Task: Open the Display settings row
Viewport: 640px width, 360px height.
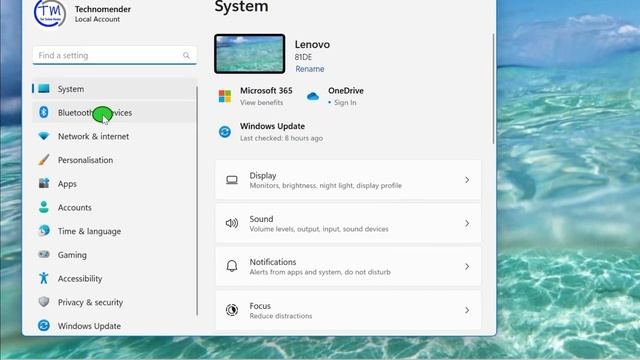Action: click(348, 180)
